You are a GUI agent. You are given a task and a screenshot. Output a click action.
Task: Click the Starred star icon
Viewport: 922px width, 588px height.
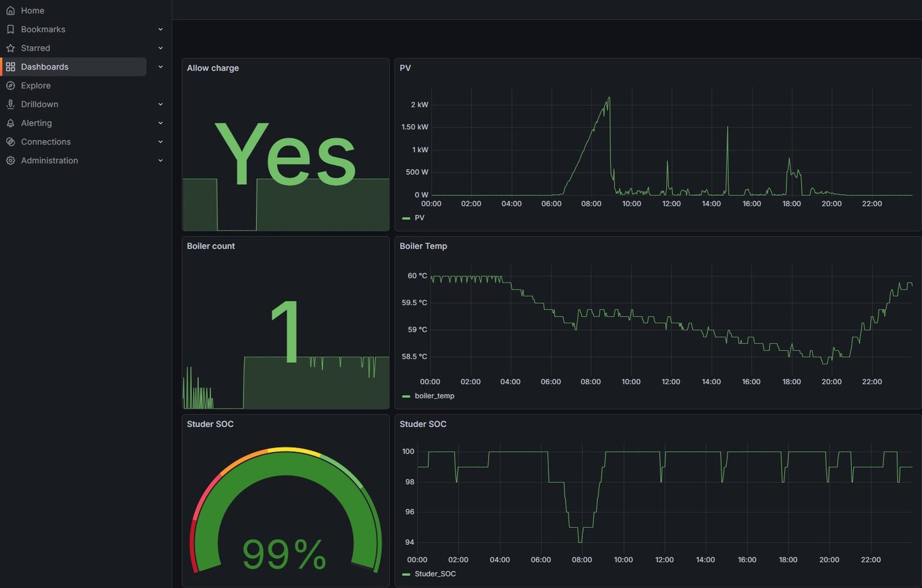(x=10, y=48)
